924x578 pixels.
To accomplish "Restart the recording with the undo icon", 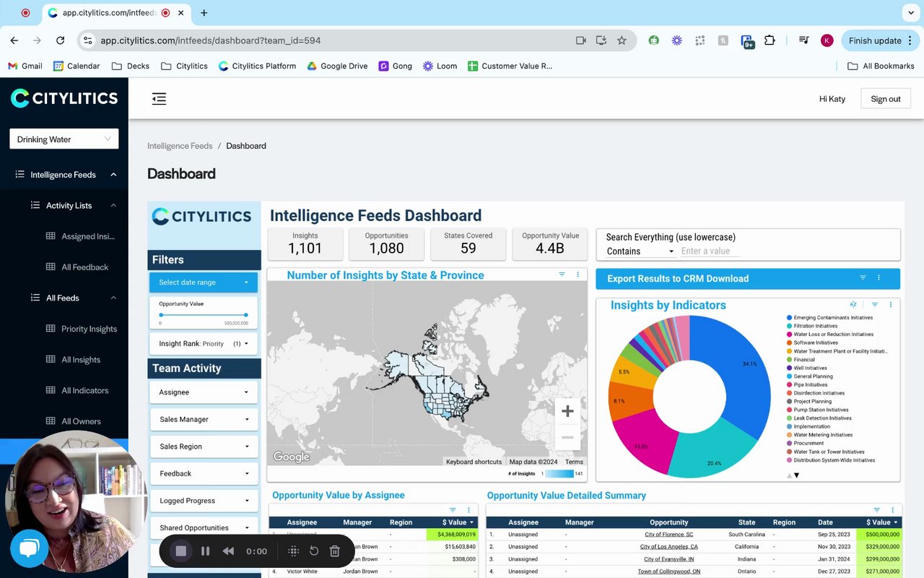I will [314, 551].
